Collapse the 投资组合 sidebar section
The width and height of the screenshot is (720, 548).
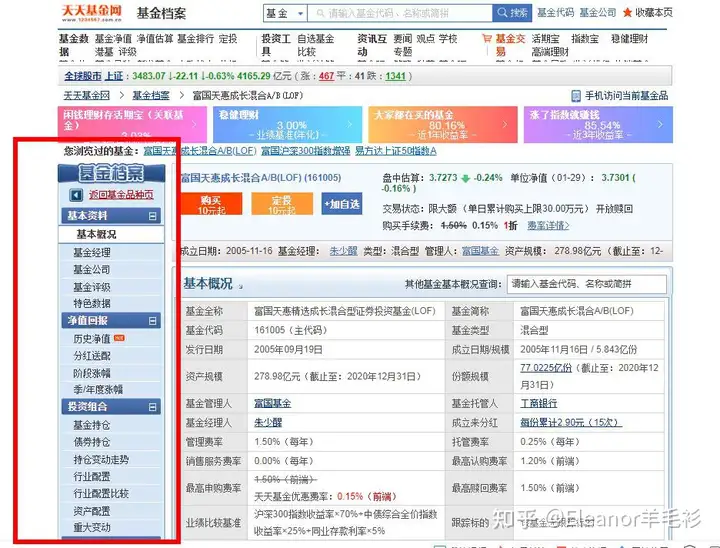(x=153, y=407)
